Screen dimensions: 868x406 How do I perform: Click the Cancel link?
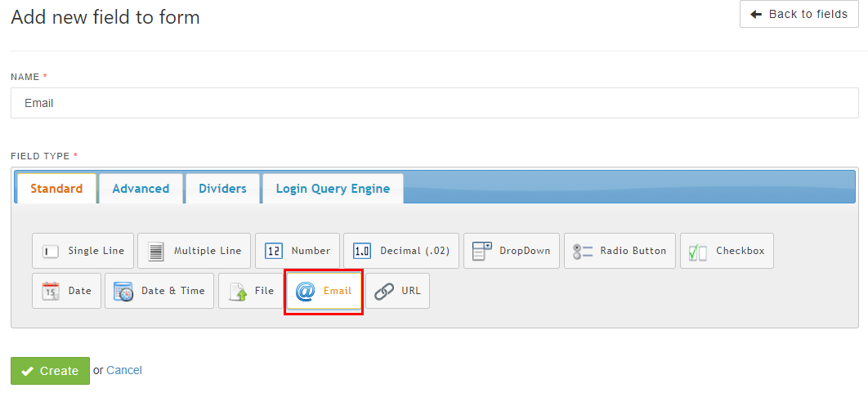[124, 370]
